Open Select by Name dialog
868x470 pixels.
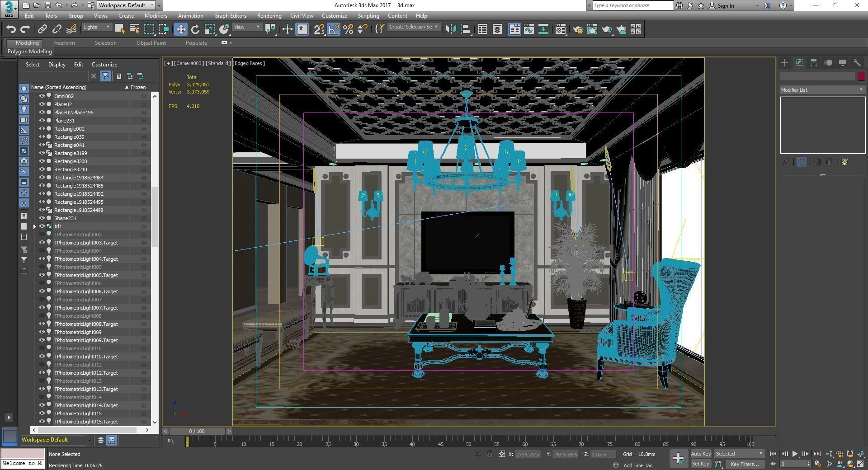[x=134, y=29]
